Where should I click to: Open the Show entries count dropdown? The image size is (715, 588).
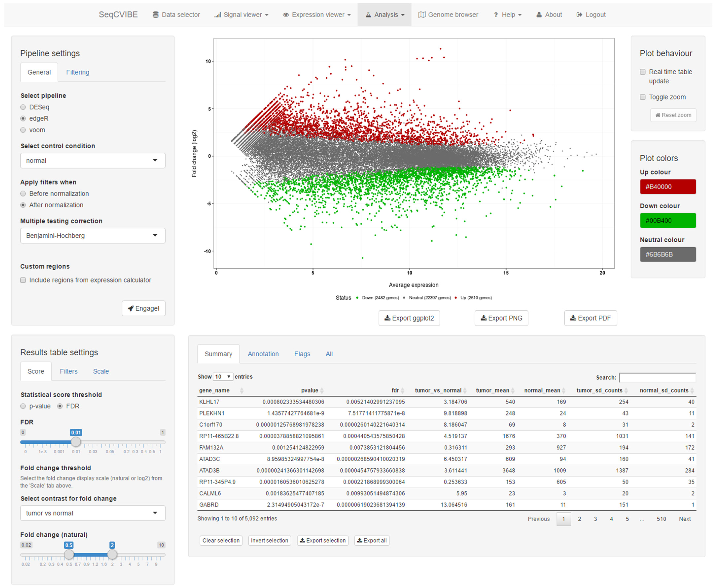pos(223,377)
